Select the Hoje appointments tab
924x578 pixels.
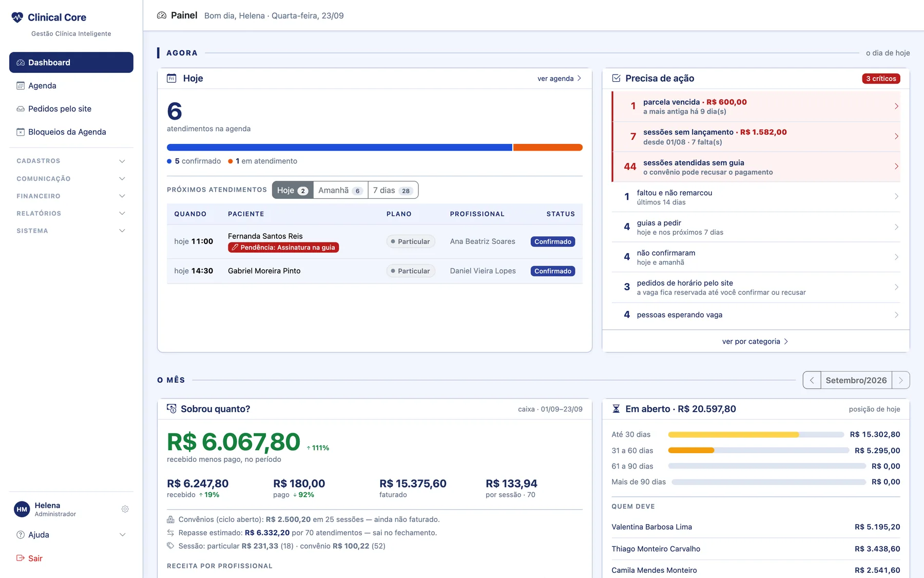point(293,190)
